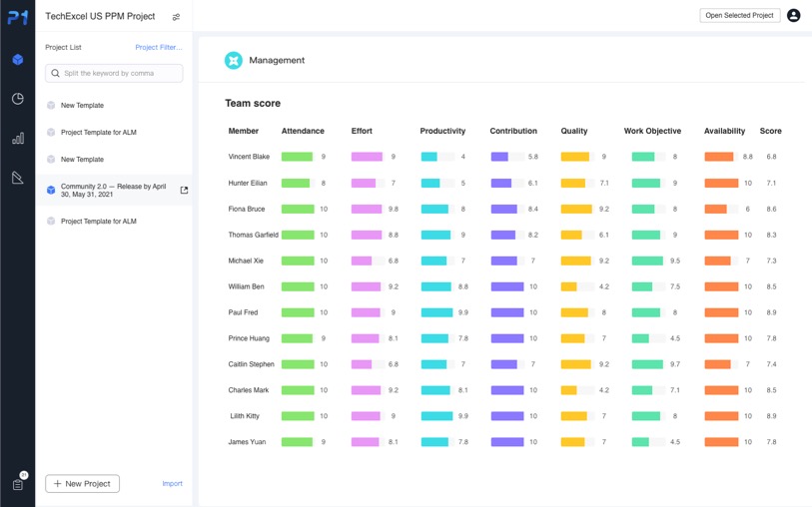Open the bar chart reports icon

(17, 139)
